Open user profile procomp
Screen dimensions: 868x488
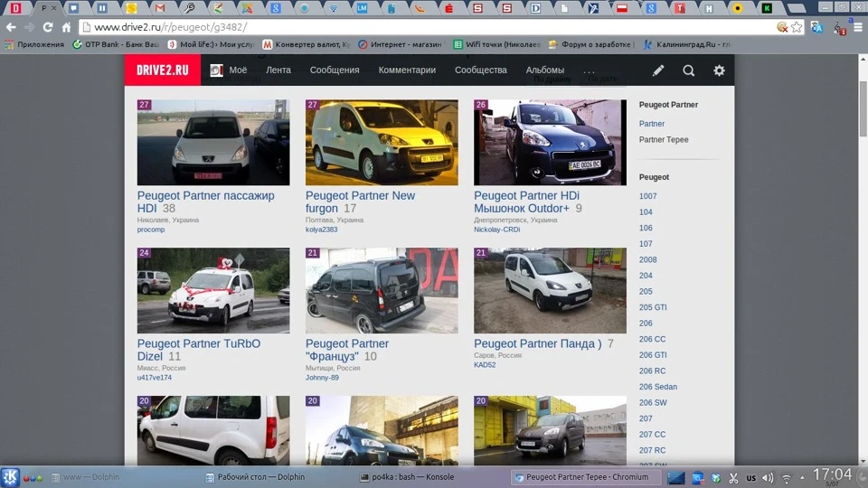point(151,230)
